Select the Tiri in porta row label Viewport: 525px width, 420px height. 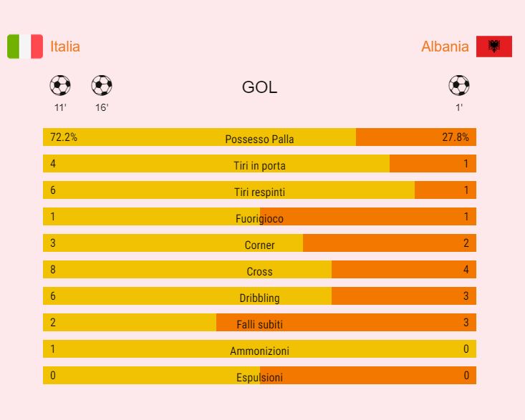pyautogui.click(x=259, y=165)
